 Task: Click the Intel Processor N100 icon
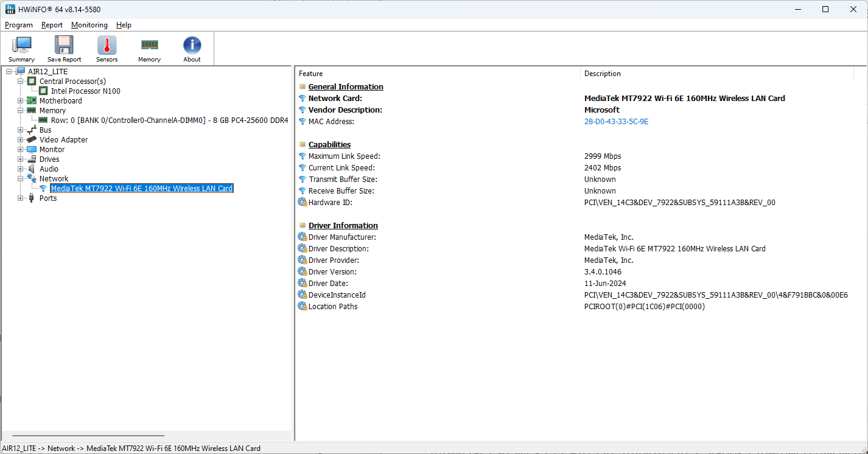[x=43, y=91]
